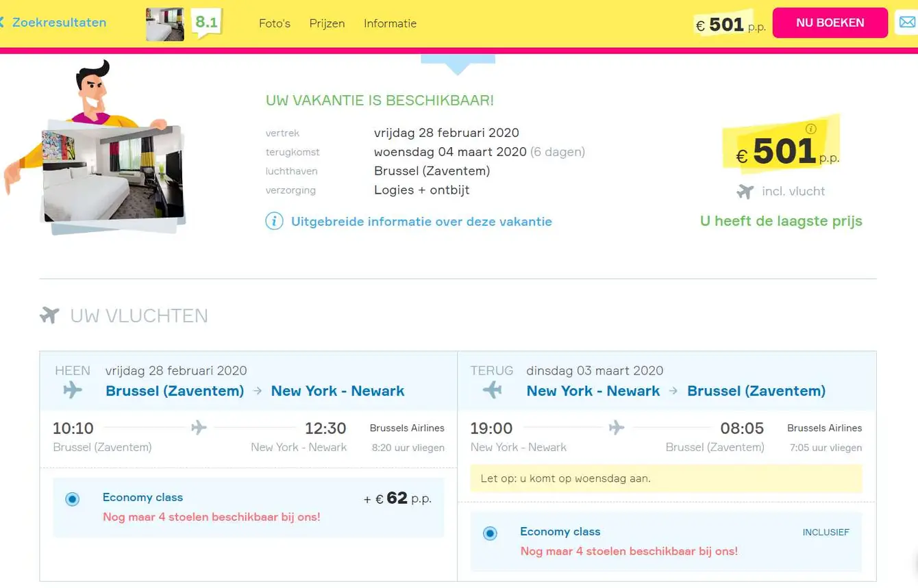Click the price info icon above 501
Image resolution: width=918 pixels, height=588 pixels.
811,129
